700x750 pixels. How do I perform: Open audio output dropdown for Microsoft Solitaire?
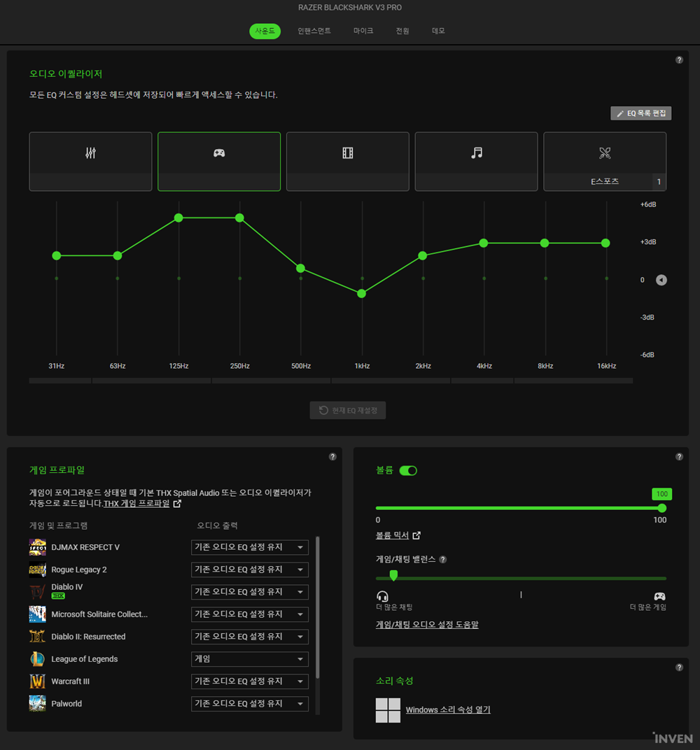click(250, 614)
